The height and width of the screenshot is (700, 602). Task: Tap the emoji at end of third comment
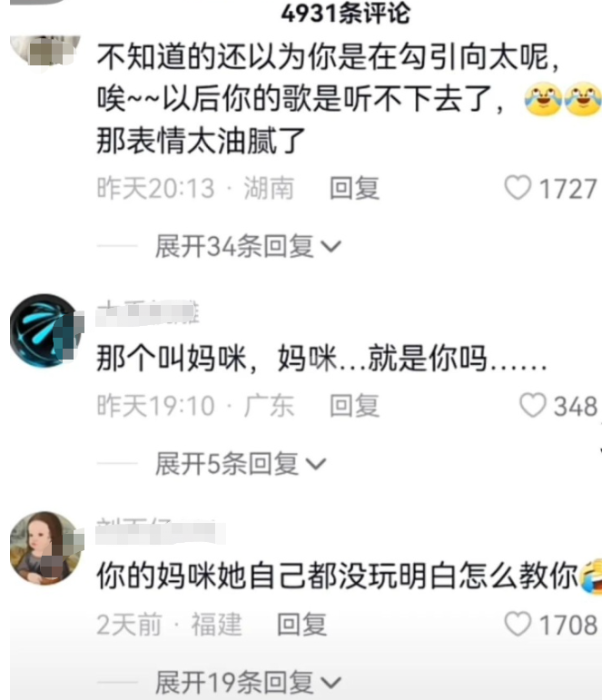[x=590, y=577]
